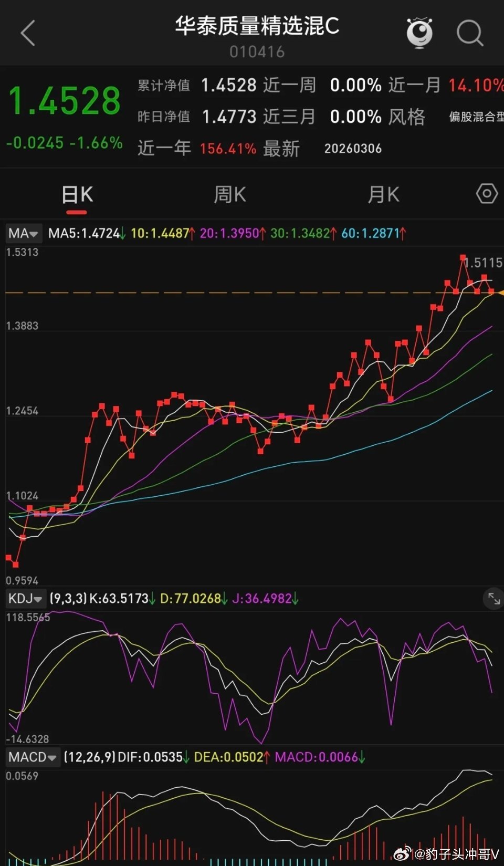This screenshot has width=504, height=866.
Task: Tap the orange current-price marker arrow
Action: 500,293
